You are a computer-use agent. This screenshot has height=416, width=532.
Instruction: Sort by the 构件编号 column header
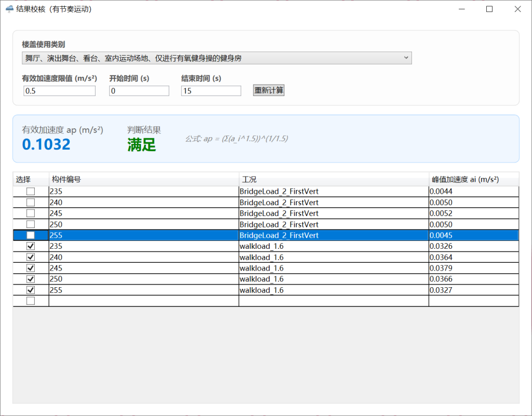point(143,179)
